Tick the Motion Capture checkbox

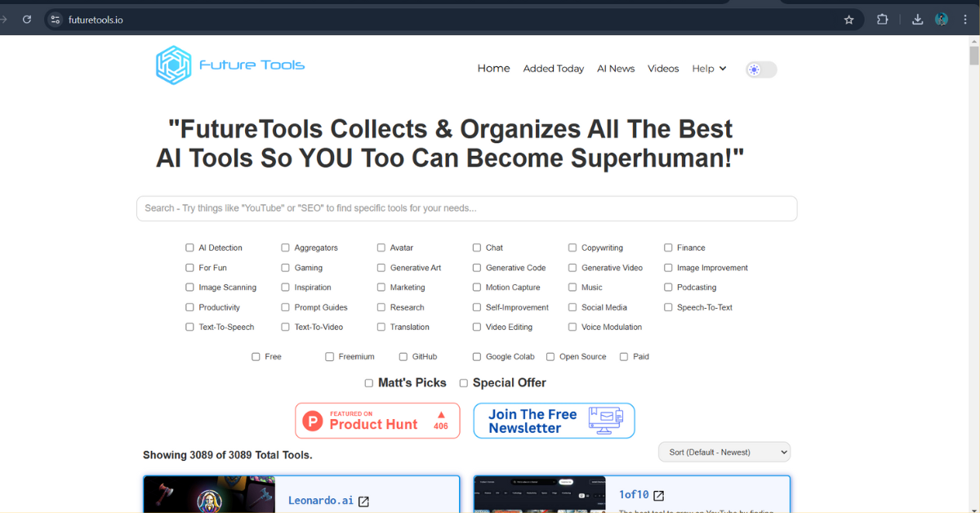click(477, 288)
